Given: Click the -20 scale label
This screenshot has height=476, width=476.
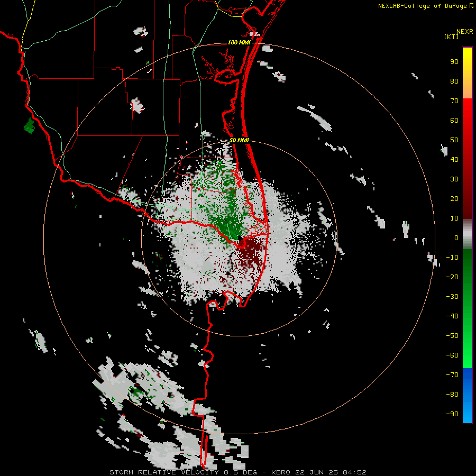Looking at the screenshot, I should [x=452, y=277].
